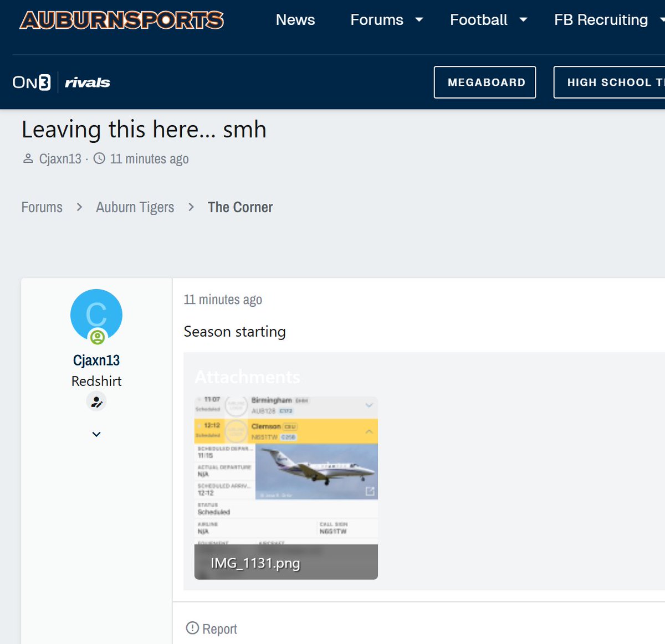Click Cjaxn13's blue avatar circle

click(x=96, y=314)
